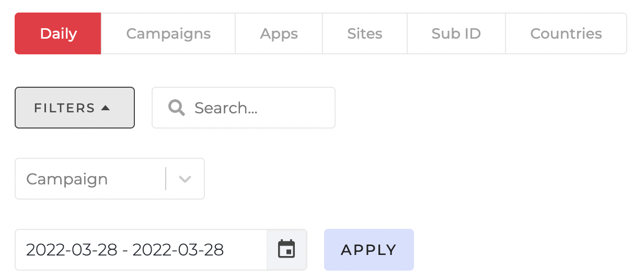Click the vertical separator in Campaign selector
The width and height of the screenshot is (644, 279).
coord(166,179)
